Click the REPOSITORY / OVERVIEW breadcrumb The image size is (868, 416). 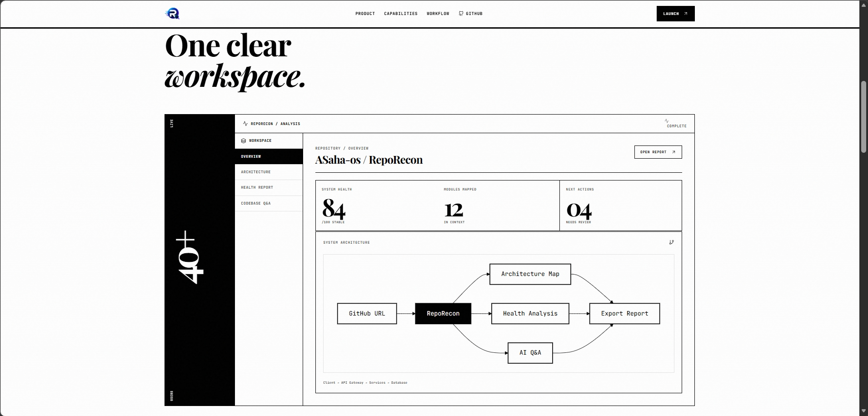(342, 148)
